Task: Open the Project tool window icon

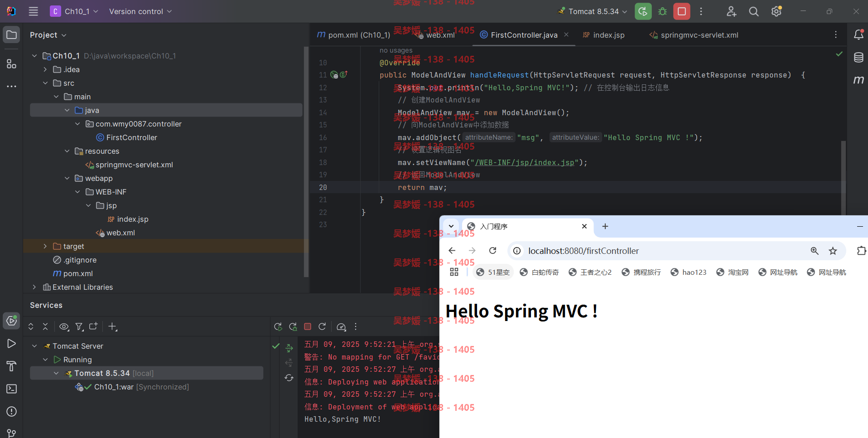Action: (x=12, y=35)
